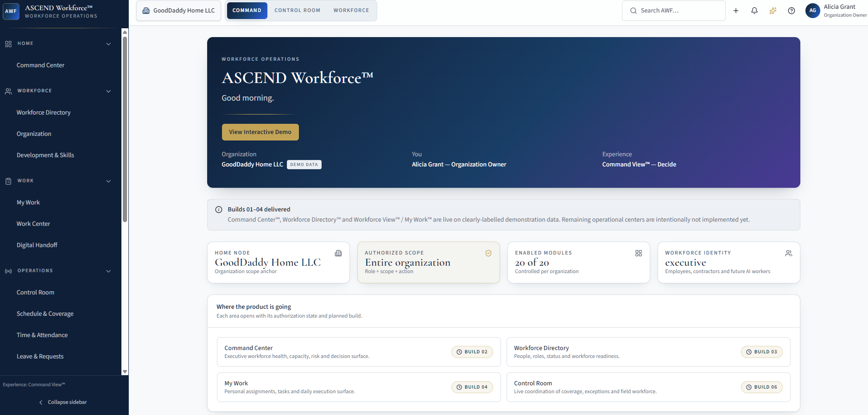Click 'Experience: Command View™' footer text

pos(34,385)
